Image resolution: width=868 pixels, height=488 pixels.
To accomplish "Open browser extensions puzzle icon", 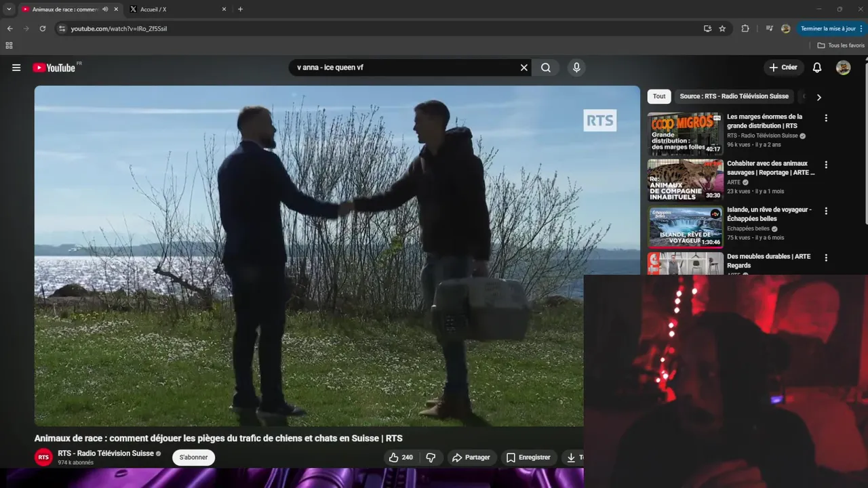I will [x=745, y=28].
